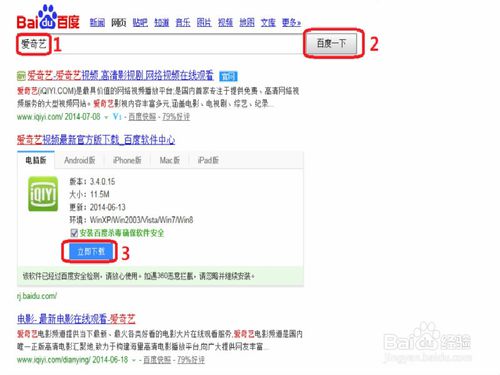Click the www.iqiyi.com/ 2014-07-08 URL text
This screenshot has width=500, height=375.
(59, 117)
